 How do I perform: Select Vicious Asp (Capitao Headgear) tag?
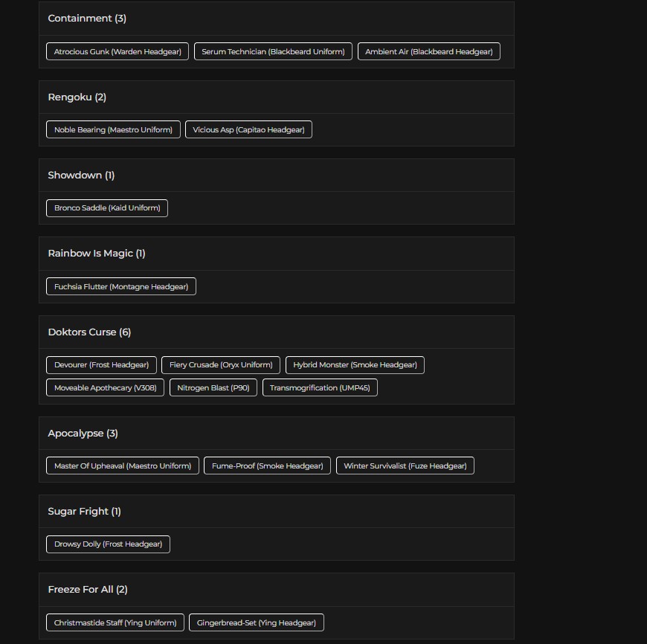(x=249, y=129)
